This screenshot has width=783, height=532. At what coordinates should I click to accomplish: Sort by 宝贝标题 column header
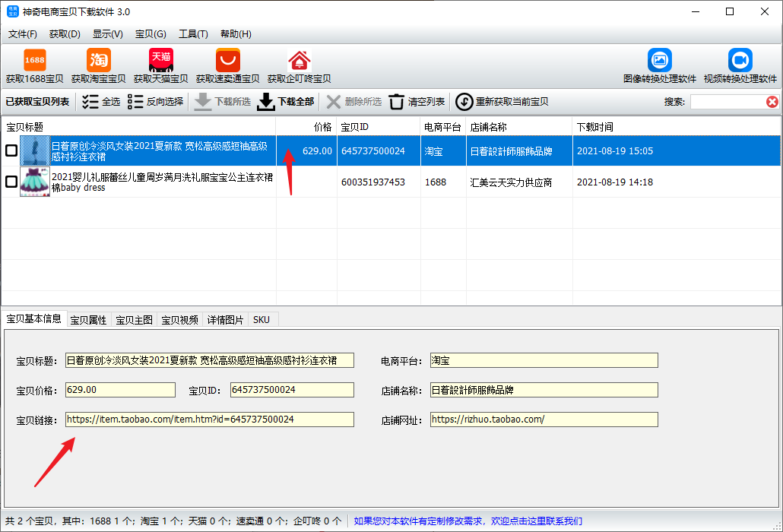138,127
